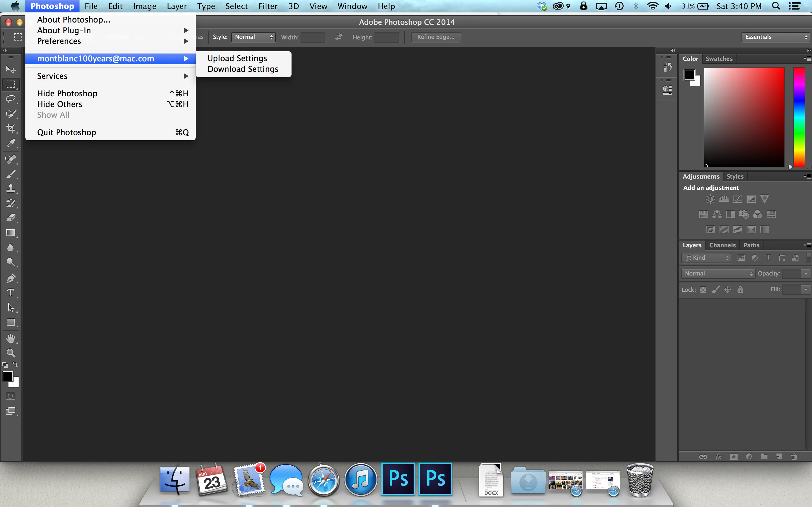This screenshot has width=812, height=507.
Task: Select the Crop tool
Action: [11, 128]
